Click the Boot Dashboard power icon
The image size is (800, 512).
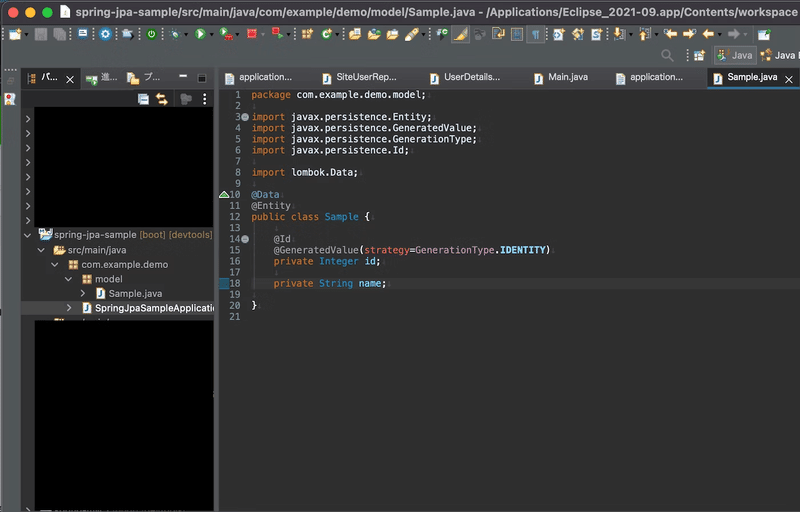point(151,34)
